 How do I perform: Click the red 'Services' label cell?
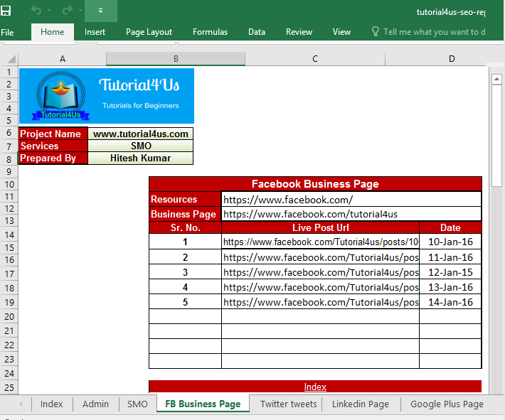(x=53, y=146)
